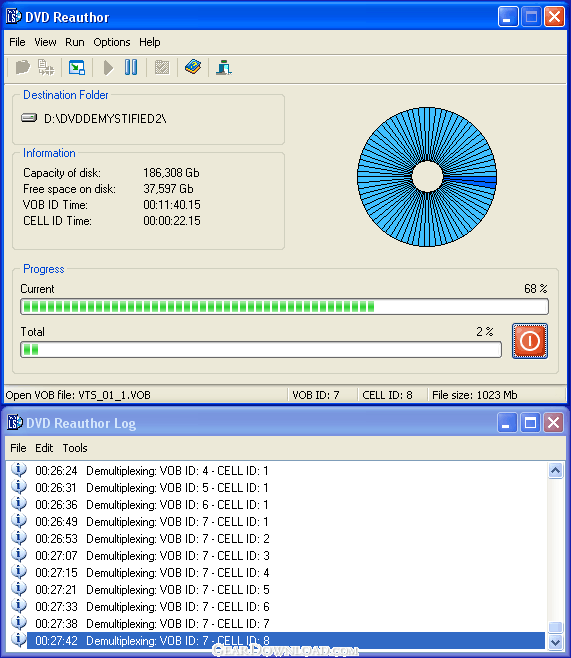Screen dimensions: 571x658
Task: Open the View menu
Action: tap(45, 42)
